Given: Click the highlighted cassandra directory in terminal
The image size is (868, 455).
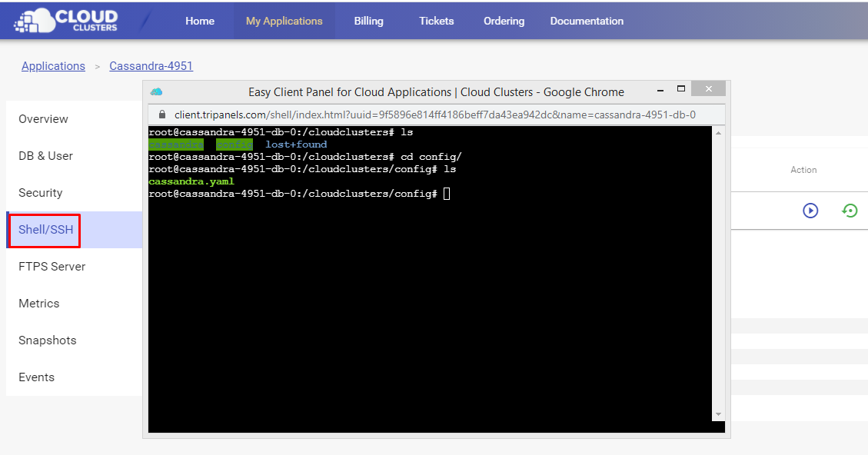Looking at the screenshot, I should (176, 144).
